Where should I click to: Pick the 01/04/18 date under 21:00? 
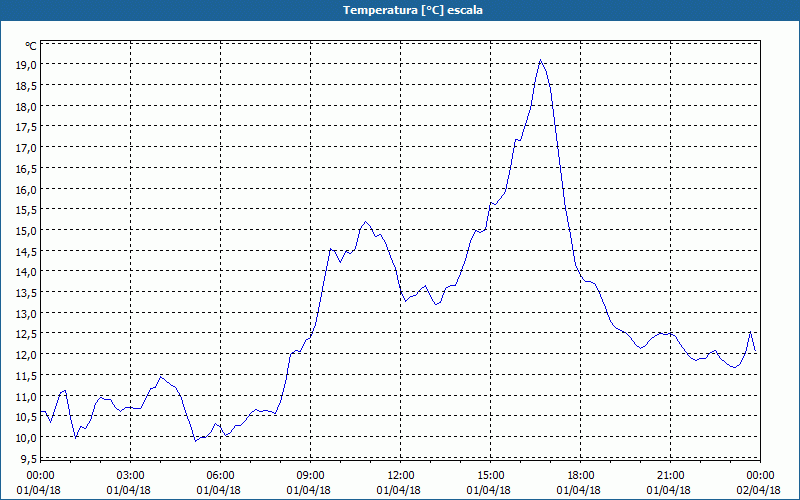click(x=669, y=490)
